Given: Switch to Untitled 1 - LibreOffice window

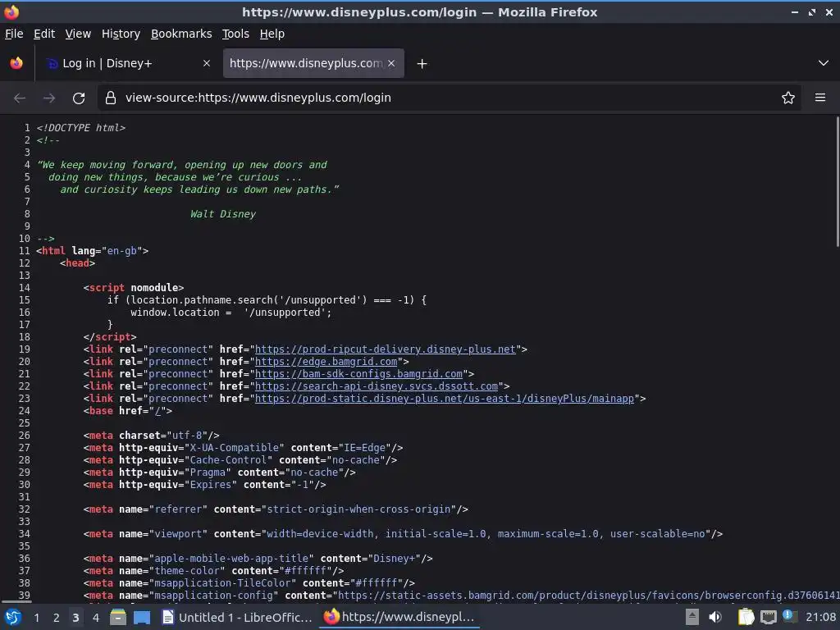Looking at the screenshot, I should pyautogui.click(x=237, y=617).
